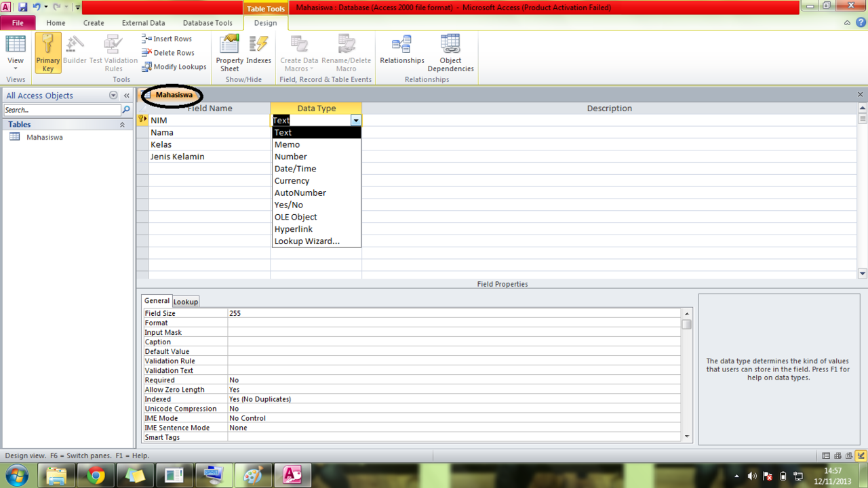868x488 pixels.
Task: Switch to the External Data tab
Action: pyautogui.click(x=143, y=22)
